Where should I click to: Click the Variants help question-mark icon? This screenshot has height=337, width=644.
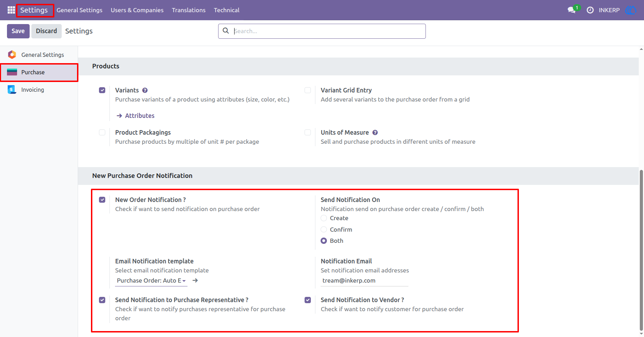pos(145,90)
